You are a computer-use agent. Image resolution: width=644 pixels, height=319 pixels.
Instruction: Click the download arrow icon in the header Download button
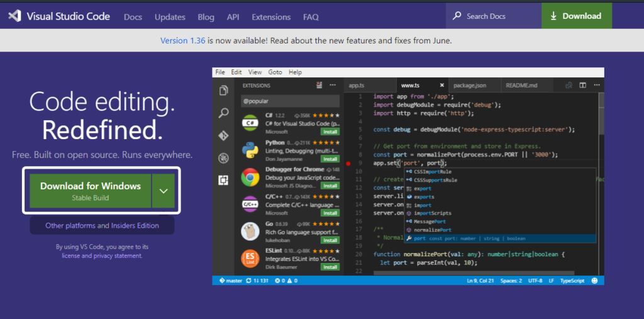coord(553,16)
